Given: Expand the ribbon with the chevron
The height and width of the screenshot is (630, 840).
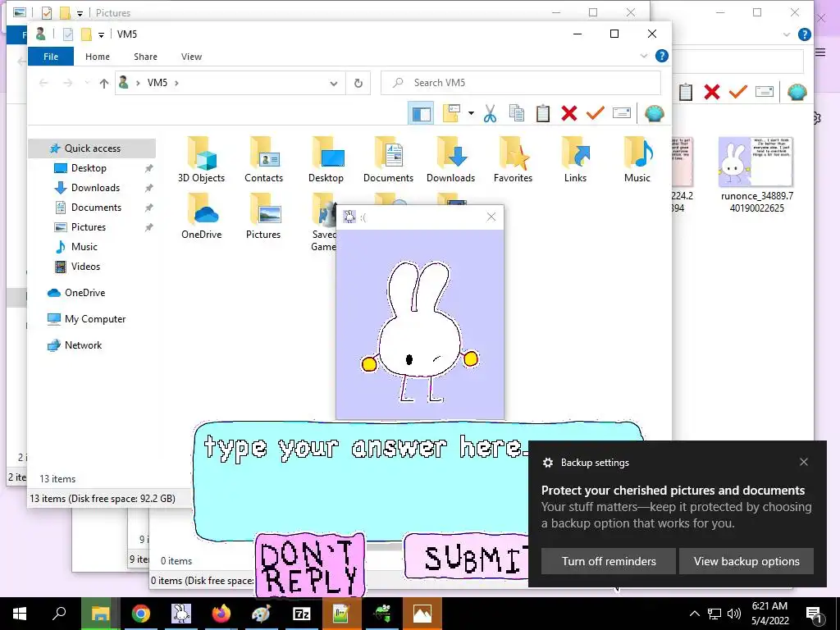Looking at the screenshot, I should click(x=644, y=56).
